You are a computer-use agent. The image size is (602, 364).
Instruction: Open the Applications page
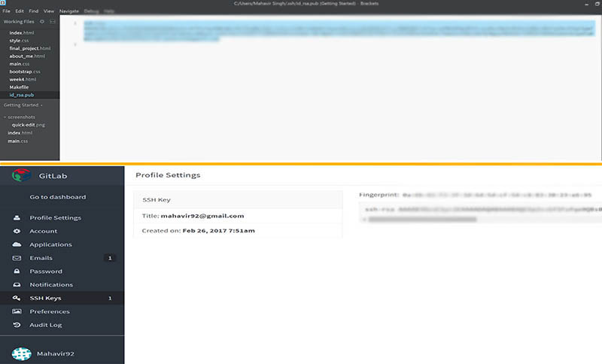point(50,244)
